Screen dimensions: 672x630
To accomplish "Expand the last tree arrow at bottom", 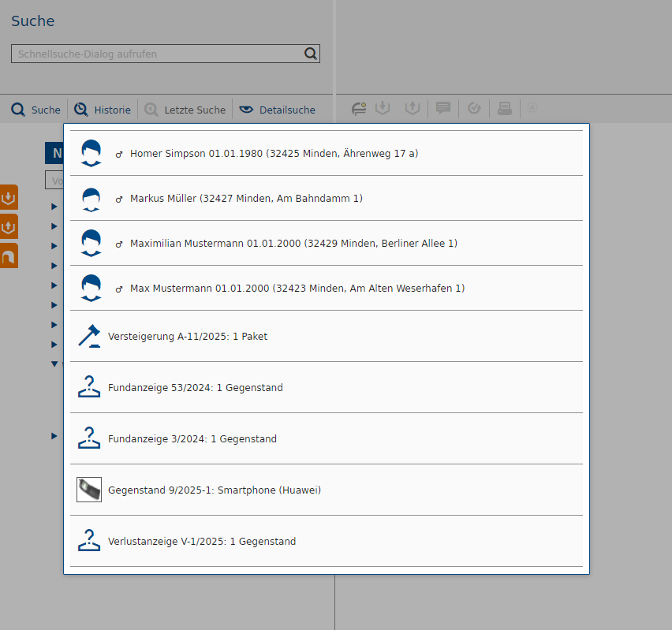I will [54, 436].
